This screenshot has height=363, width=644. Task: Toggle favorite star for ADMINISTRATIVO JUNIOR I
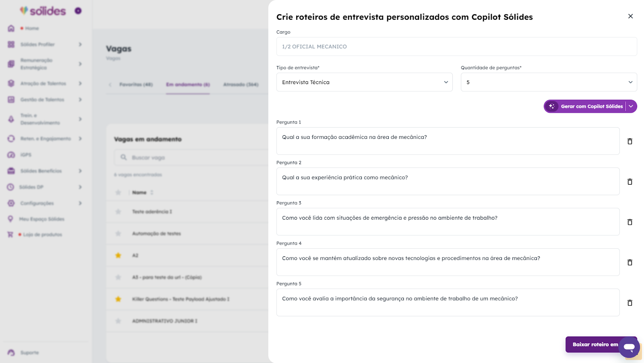[118, 321]
